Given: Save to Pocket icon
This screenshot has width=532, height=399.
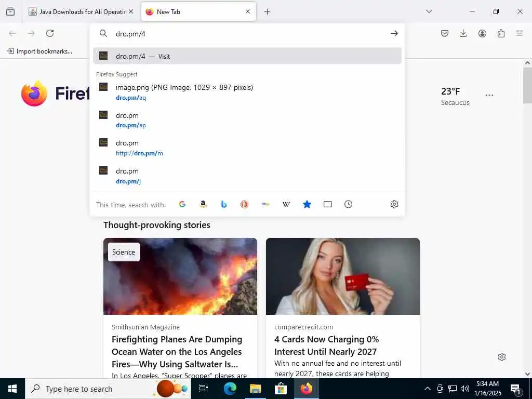Looking at the screenshot, I should pyautogui.click(x=445, y=33).
